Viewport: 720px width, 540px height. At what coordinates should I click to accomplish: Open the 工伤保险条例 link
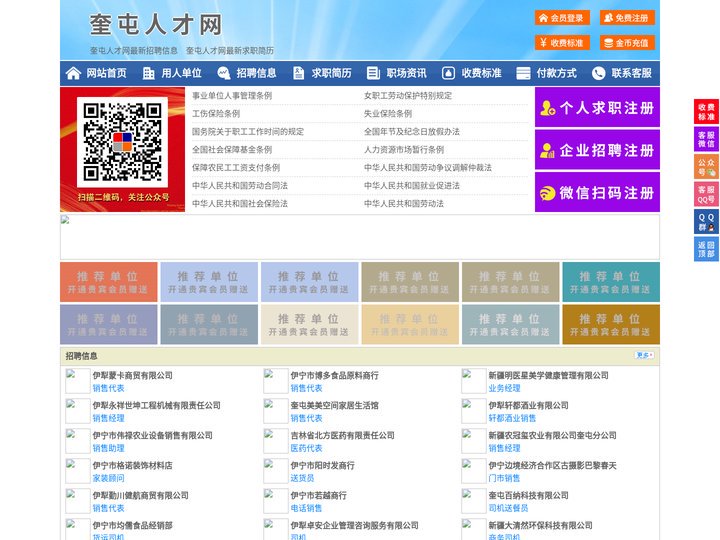tap(216, 113)
